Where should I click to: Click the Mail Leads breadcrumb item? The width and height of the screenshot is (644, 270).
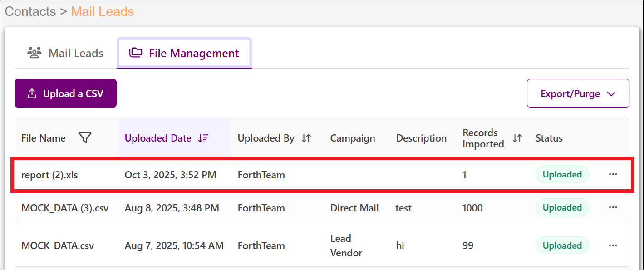point(103,11)
